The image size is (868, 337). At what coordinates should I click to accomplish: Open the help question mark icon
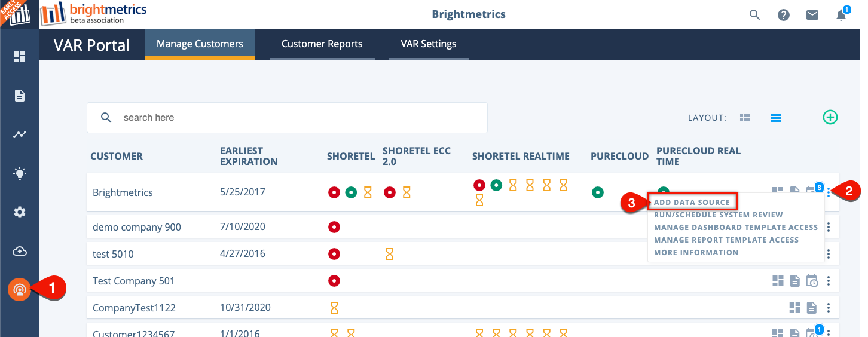tap(784, 15)
